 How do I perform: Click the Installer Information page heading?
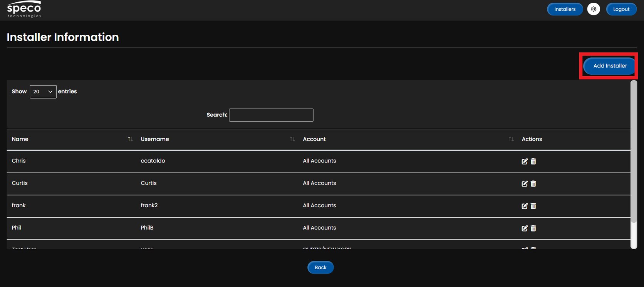[x=63, y=37]
